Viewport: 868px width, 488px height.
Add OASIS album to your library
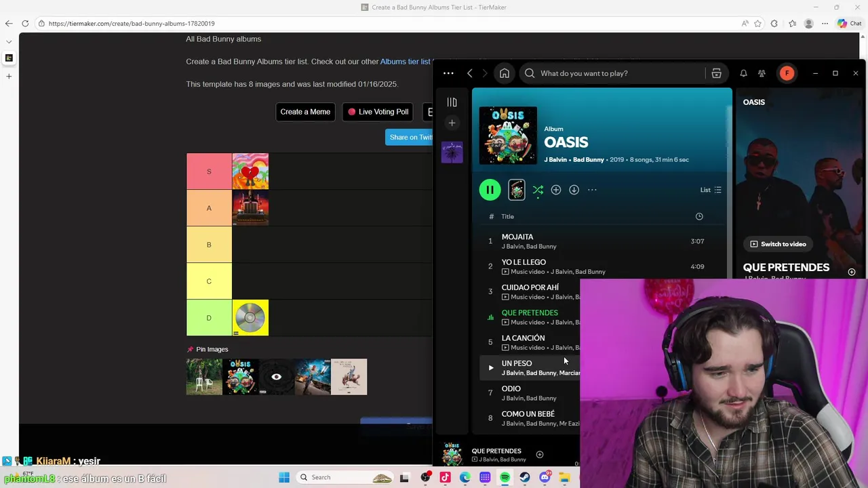(556, 190)
